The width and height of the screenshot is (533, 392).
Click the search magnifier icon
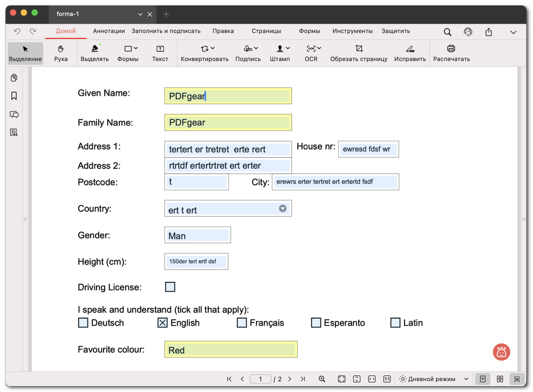pos(448,32)
